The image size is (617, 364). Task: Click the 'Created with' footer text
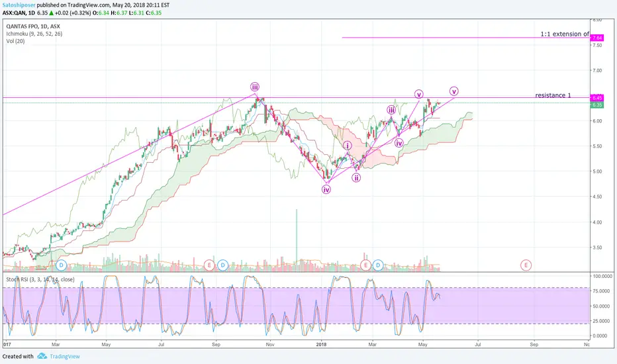(x=18, y=356)
